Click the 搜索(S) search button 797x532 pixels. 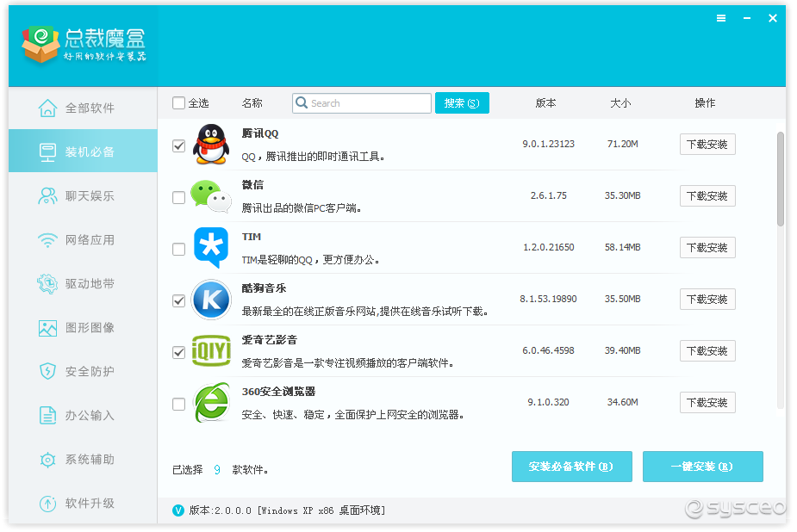pyautogui.click(x=462, y=103)
